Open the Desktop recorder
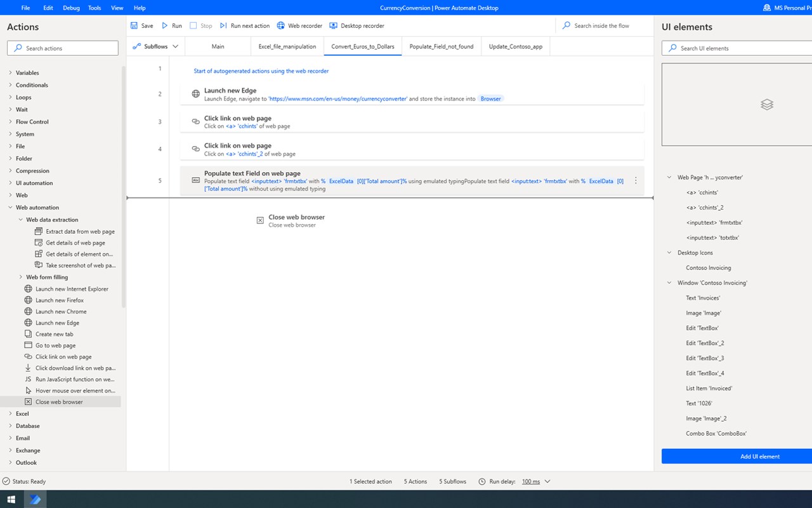 (x=357, y=25)
